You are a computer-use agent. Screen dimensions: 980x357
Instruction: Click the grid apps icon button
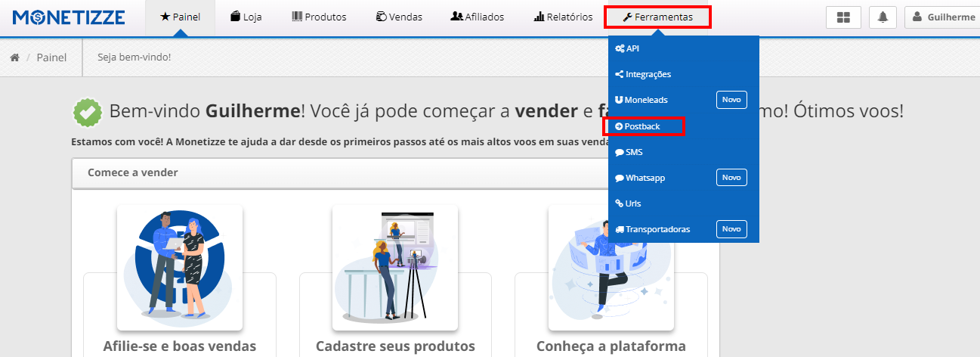[843, 17]
